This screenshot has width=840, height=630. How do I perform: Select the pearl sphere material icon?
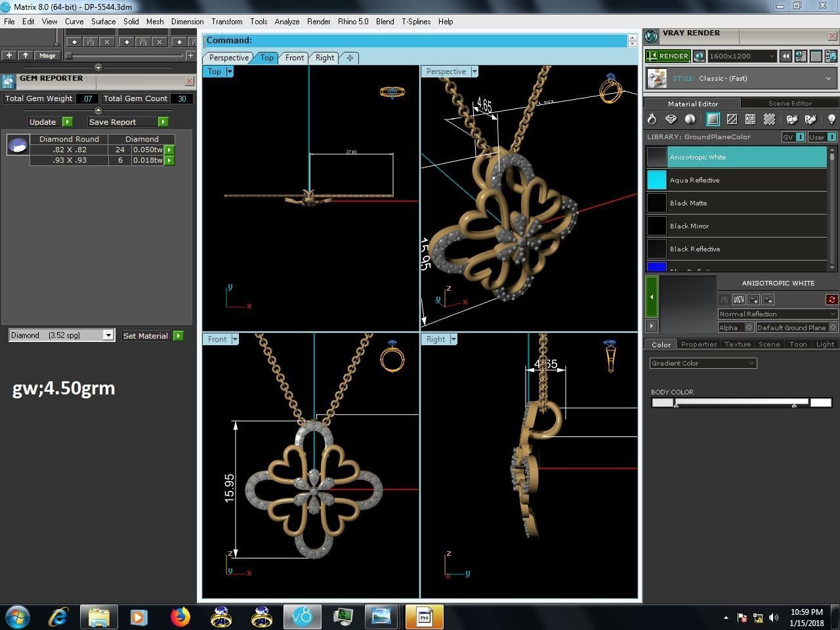(x=690, y=119)
